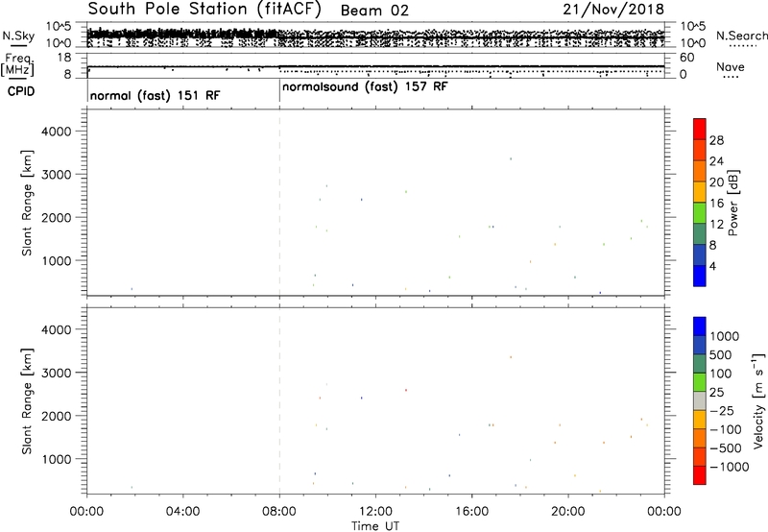This screenshot has height=532, width=768.
Task: Click the 'N.Search' legend label
Action: (741, 36)
